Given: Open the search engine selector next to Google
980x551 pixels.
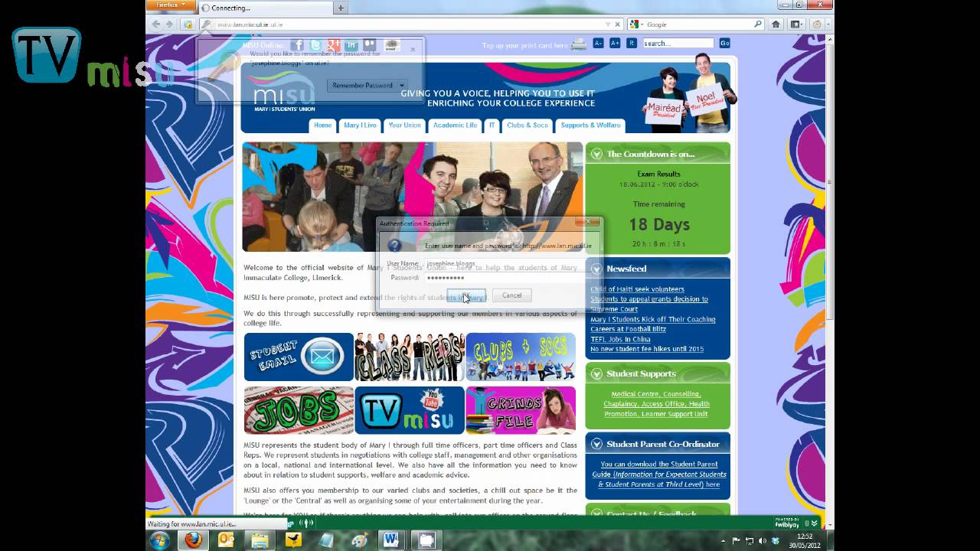Looking at the screenshot, I should pyautogui.click(x=636, y=24).
